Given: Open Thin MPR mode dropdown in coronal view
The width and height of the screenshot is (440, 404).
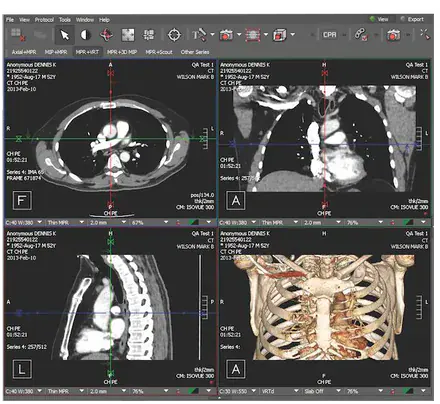Looking at the screenshot, I should pyautogui.click(x=280, y=222).
